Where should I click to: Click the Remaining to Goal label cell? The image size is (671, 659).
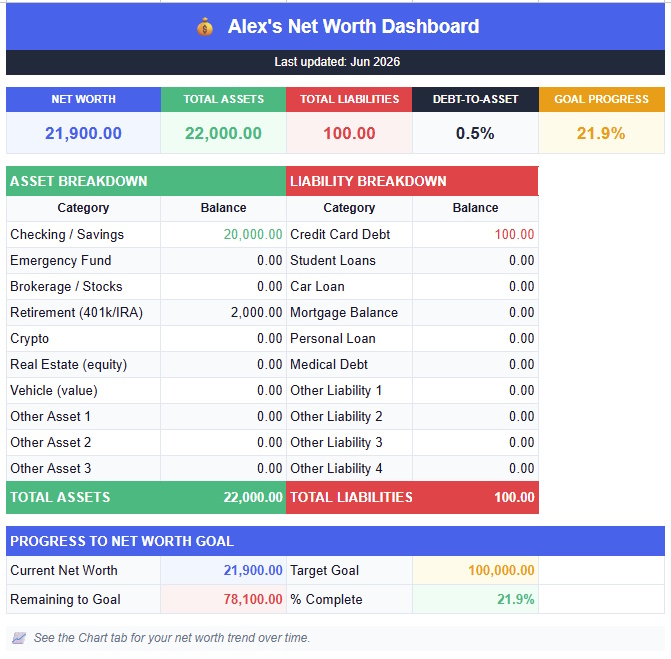point(83,600)
